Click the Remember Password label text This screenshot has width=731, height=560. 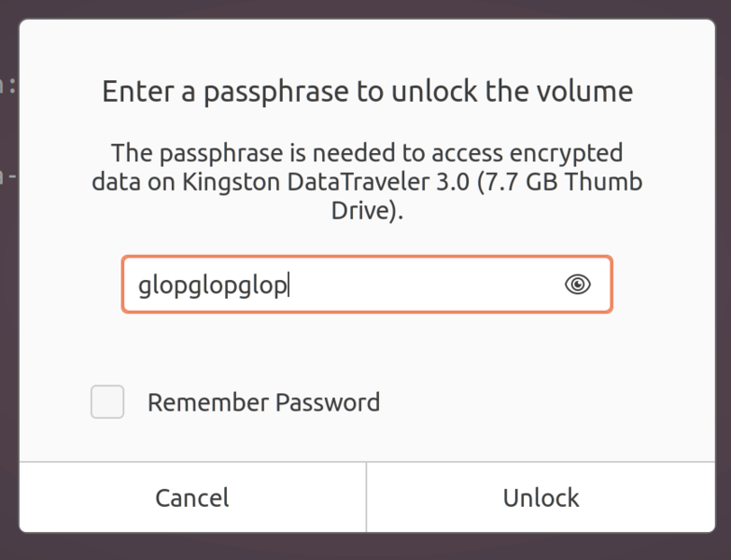coord(263,403)
